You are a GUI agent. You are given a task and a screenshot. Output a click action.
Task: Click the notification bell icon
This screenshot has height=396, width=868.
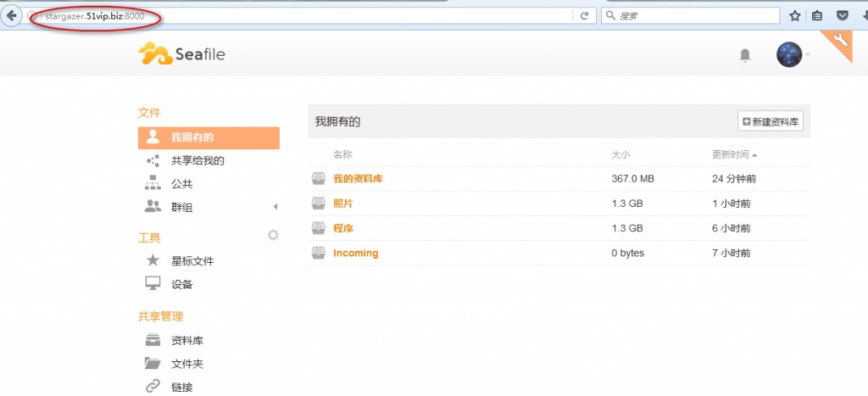click(x=745, y=56)
